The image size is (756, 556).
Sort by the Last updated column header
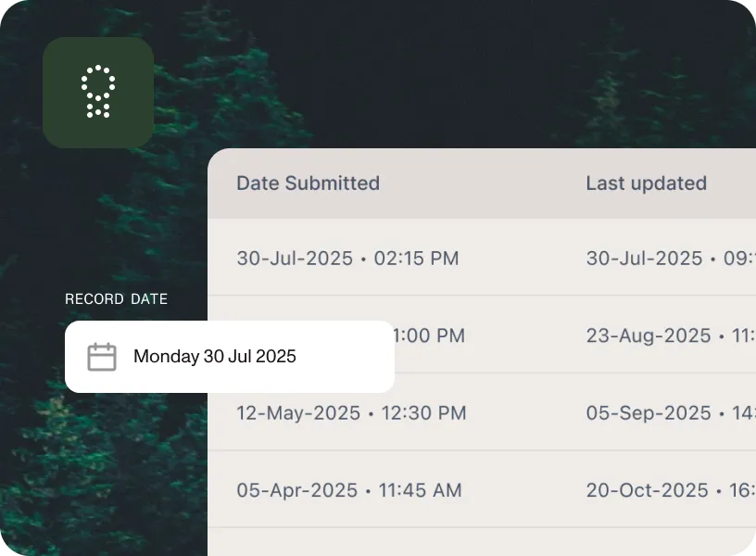tap(646, 183)
